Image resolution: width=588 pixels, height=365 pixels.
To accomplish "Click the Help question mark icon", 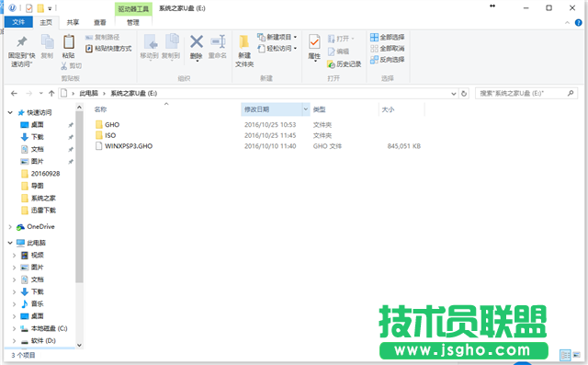I will [578, 22].
